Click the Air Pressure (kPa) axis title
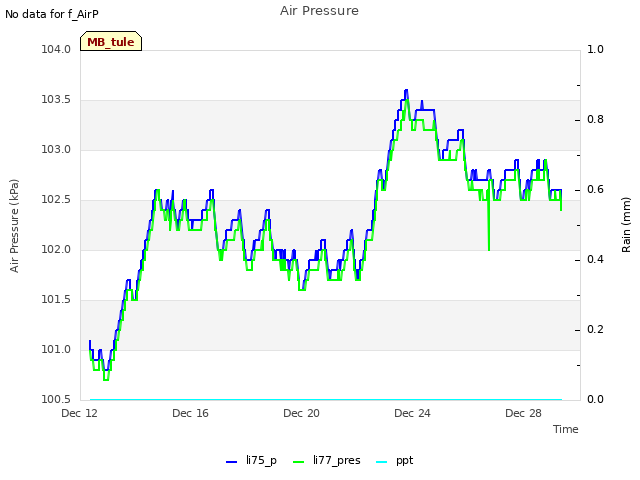This screenshot has width=640, height=480. [x=14, y=226]
